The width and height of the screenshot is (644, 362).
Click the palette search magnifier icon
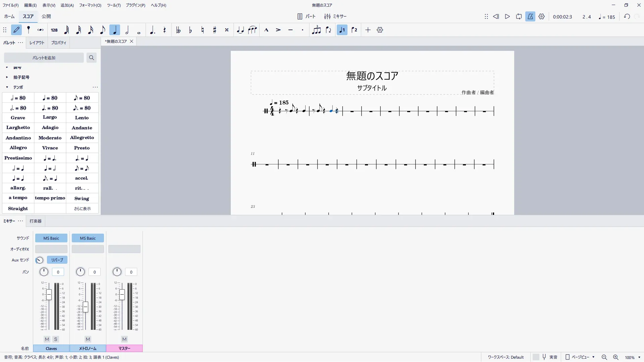pos(91,58)
